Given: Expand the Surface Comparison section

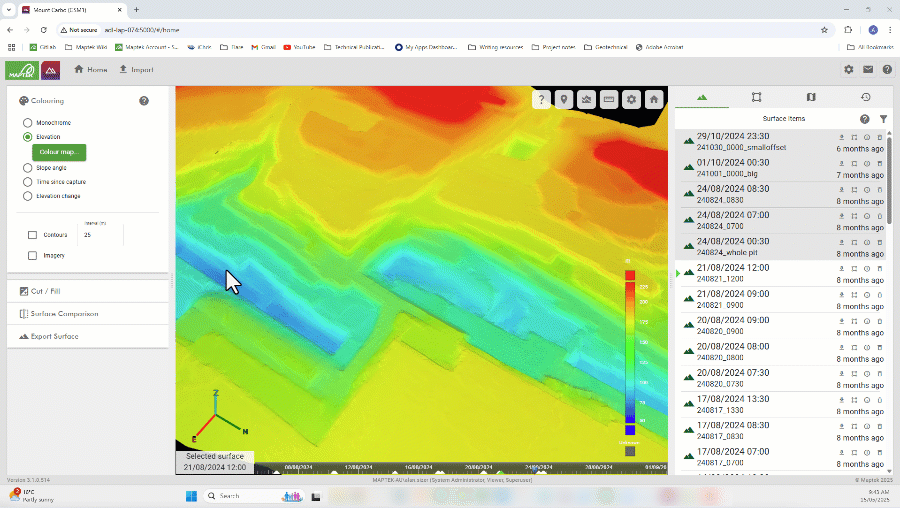Looking at the screenshot, I should click(x=63, y=314).
